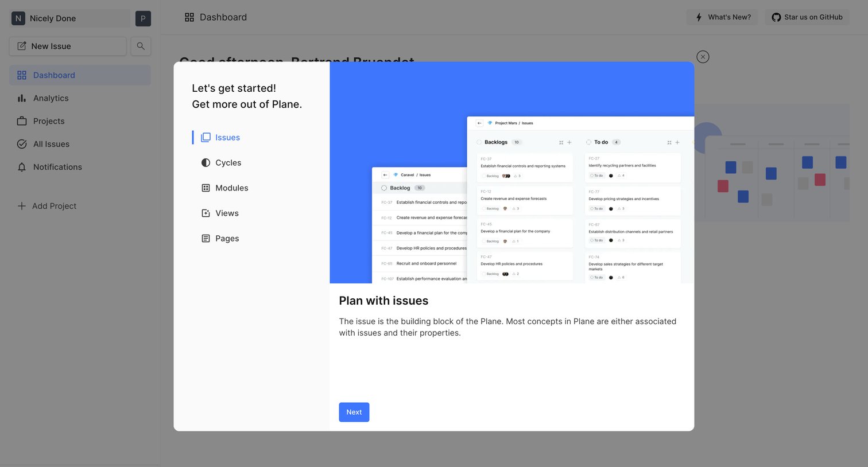Open All Issues in the sidebar

80,144
